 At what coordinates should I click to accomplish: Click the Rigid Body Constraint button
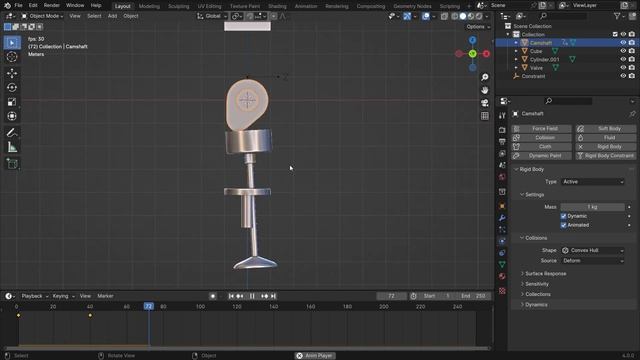click(x=606, y=156)
